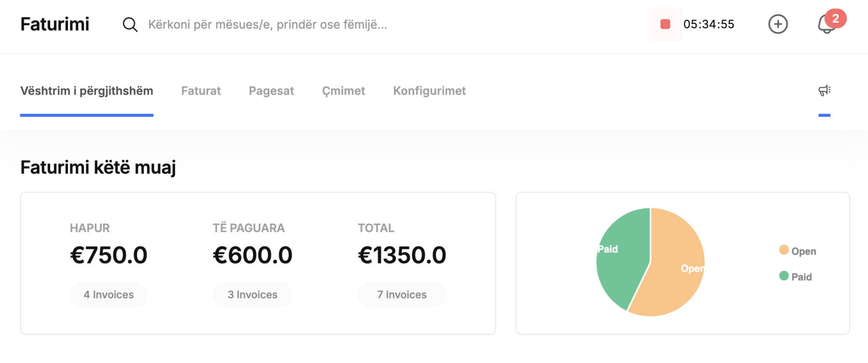The image size is (868, 363).
Task: Click the green Paid pie slice
Action: coord(622,256)
